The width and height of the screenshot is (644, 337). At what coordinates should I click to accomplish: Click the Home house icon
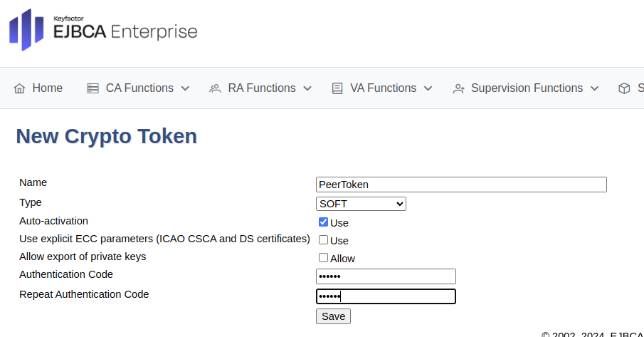tap(19, 88)
